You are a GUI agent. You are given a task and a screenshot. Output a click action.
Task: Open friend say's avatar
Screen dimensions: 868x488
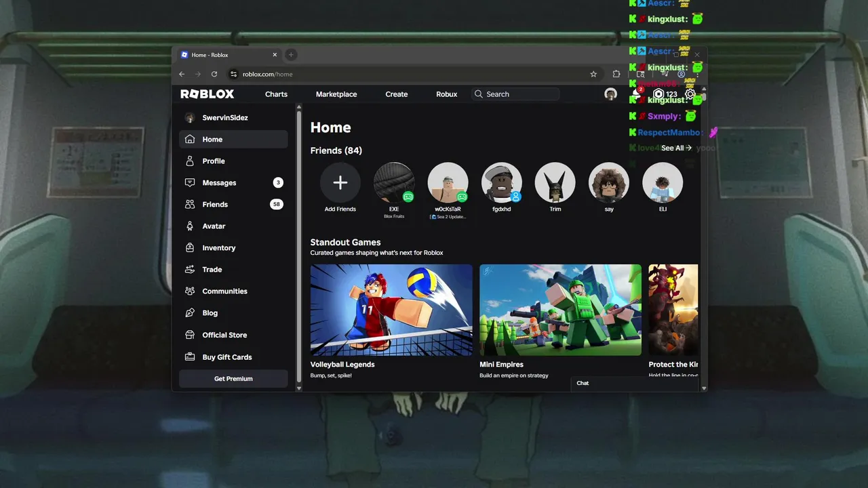[609, 182]
